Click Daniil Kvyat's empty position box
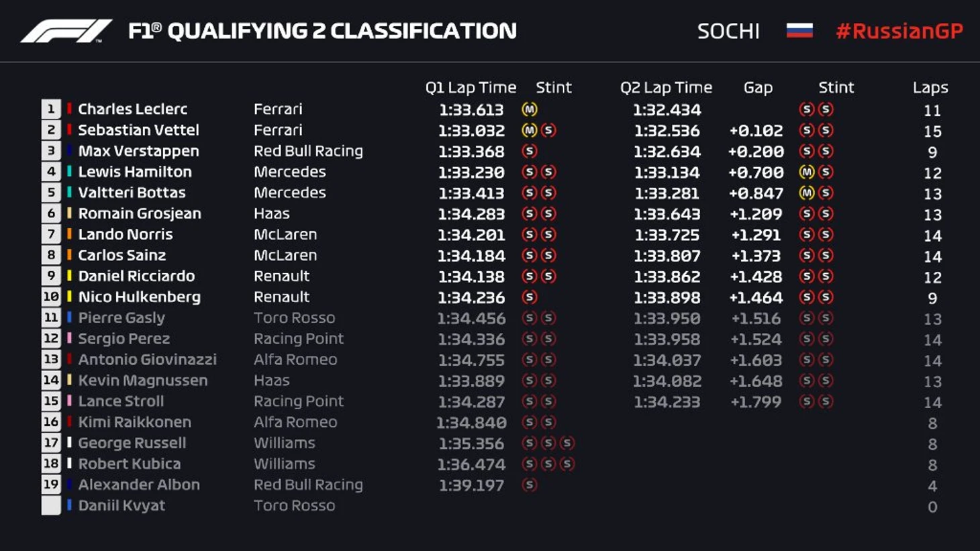The image size is (980, 551). tap(51, 505)
